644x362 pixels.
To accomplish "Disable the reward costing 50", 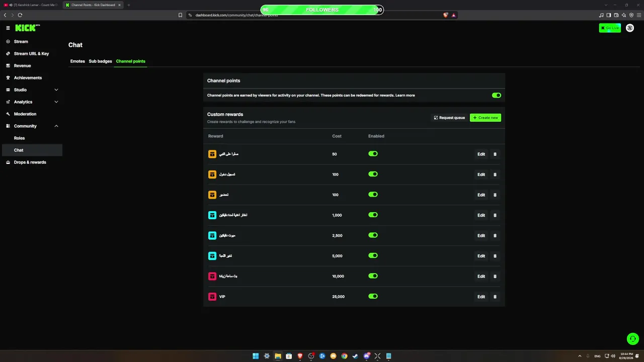I will pos(373,154).
